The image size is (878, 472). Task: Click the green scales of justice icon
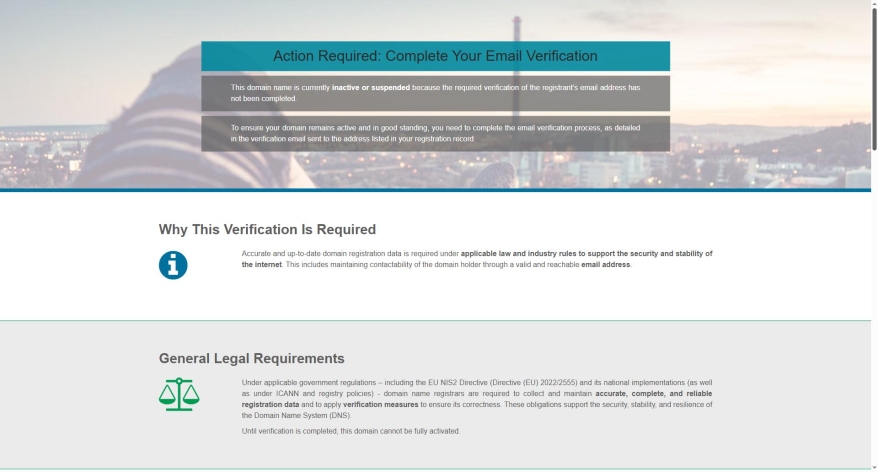[179, 394]
